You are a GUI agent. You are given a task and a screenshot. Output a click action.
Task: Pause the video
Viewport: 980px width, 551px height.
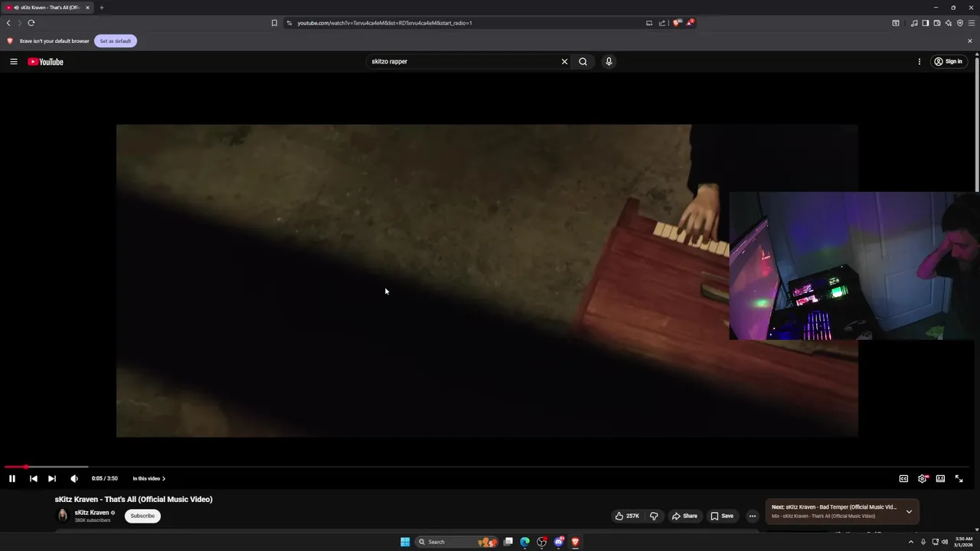12,478
